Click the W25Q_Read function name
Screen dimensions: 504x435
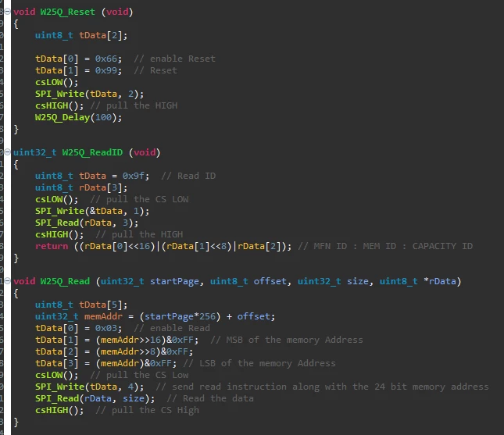pos(65,281)
